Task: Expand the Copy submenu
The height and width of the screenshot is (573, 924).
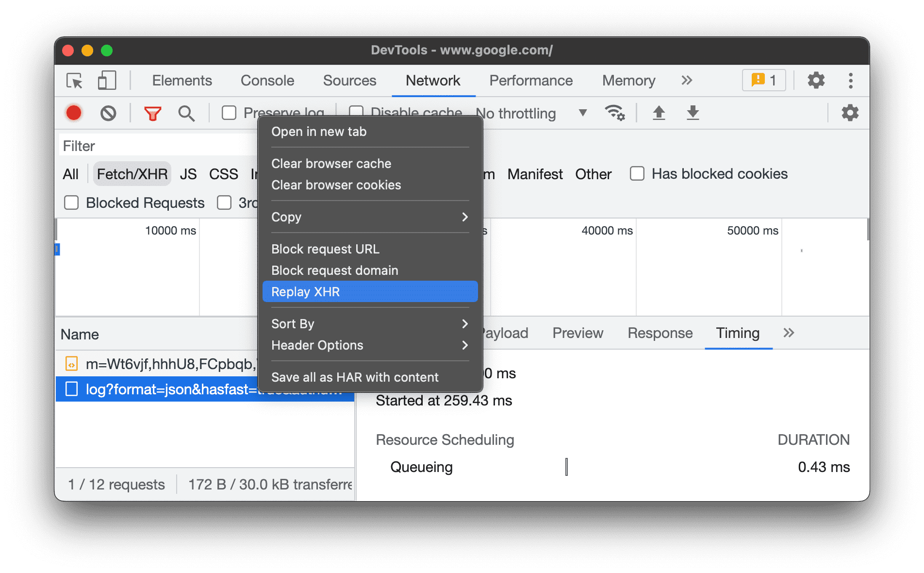Action: point(369,217)
